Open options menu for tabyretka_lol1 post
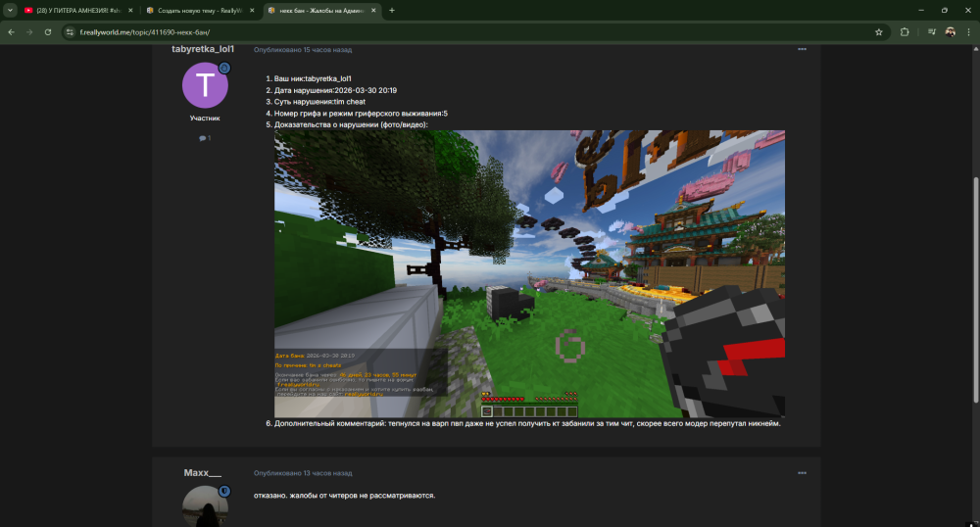The image size is (980, 527). 802,49
